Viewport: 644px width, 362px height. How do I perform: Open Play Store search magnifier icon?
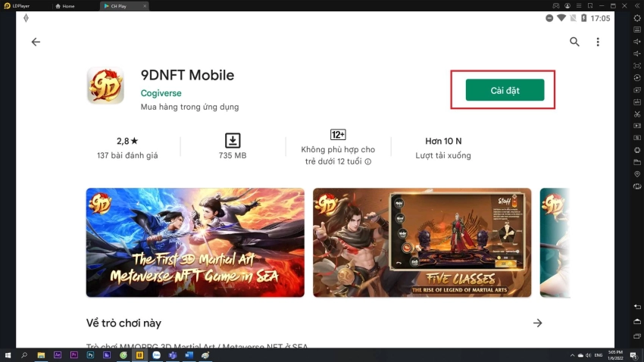[574, 42]
